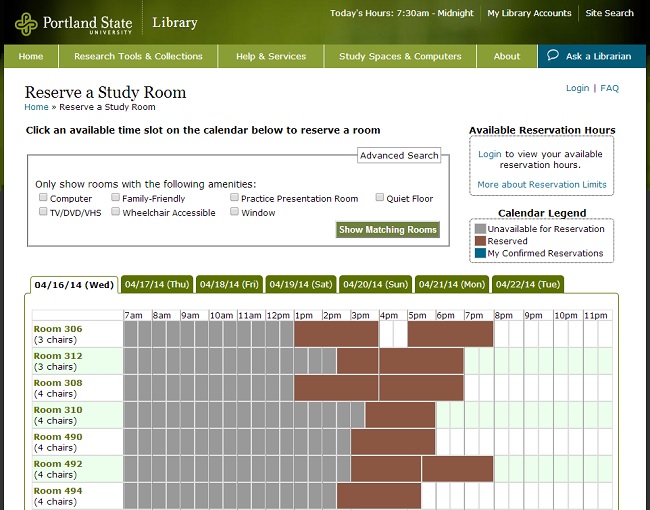
Task: Select Room 306 open 4pm time slot
Action: (386, 334)
